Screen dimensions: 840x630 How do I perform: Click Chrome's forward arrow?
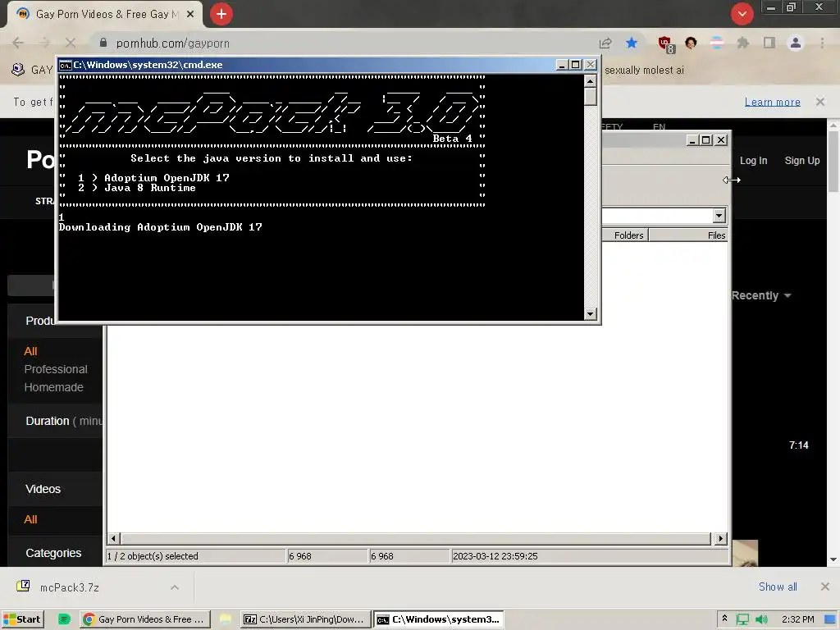(44, 43)
